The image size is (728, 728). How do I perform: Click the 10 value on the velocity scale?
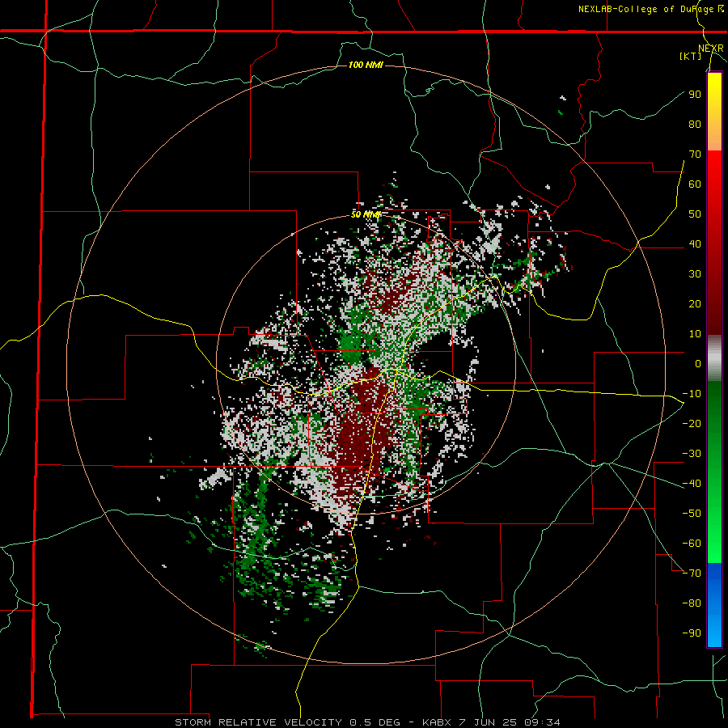click(695, 334)
